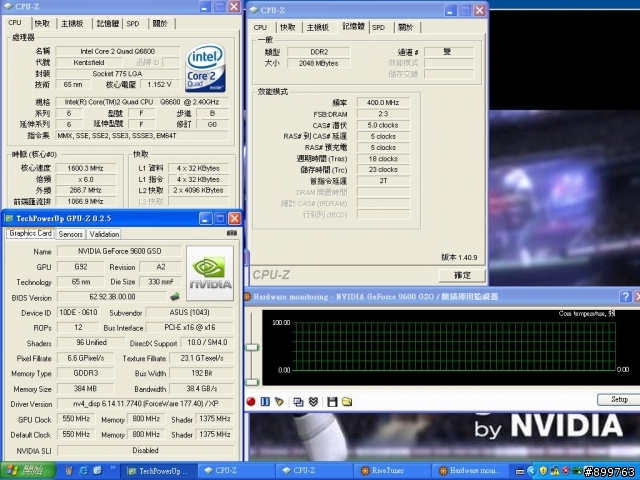Switch to first CPU-Z taskbar button
The height and width of the screenshot is (480, 640).
point(236,471)
